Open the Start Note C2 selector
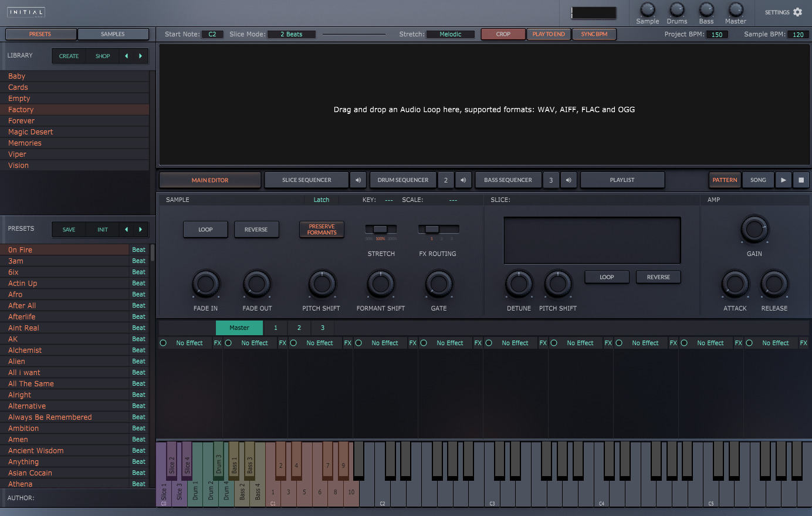Viewport: 812px width, 516px height. point(212,34)
